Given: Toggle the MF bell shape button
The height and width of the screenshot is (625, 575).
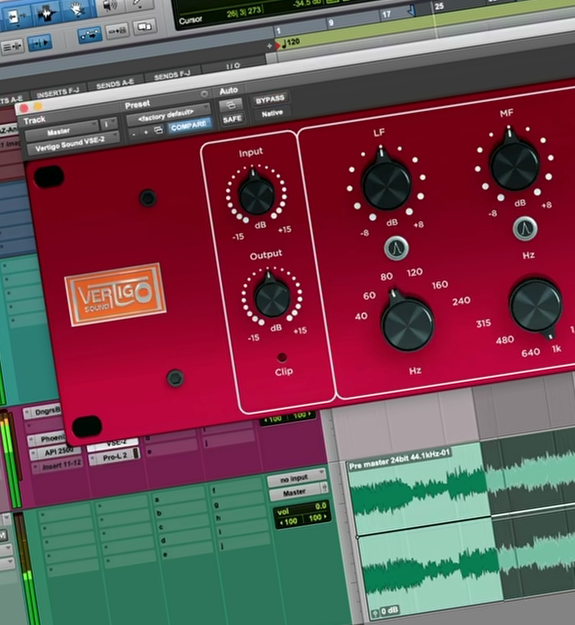Looking at the screenshot, I should click(525, 228).
